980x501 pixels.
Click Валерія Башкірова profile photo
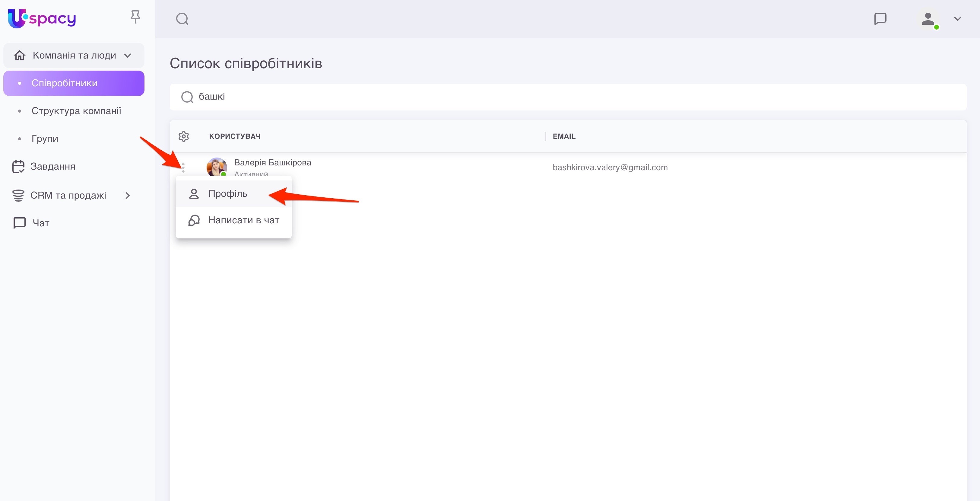pyautogui.click(x=217, y=167)
